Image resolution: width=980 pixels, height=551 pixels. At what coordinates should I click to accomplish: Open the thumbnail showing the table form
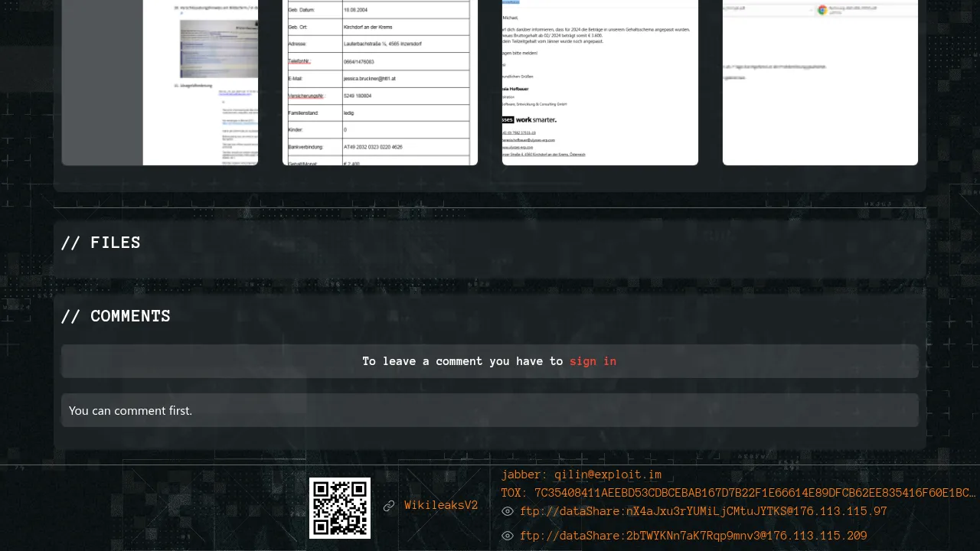click(380, 82)
